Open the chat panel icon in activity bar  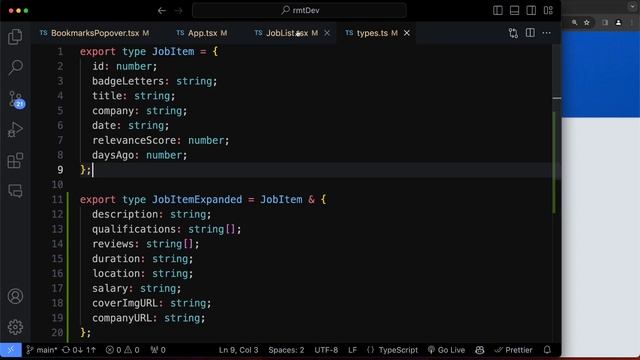(15, 191)
